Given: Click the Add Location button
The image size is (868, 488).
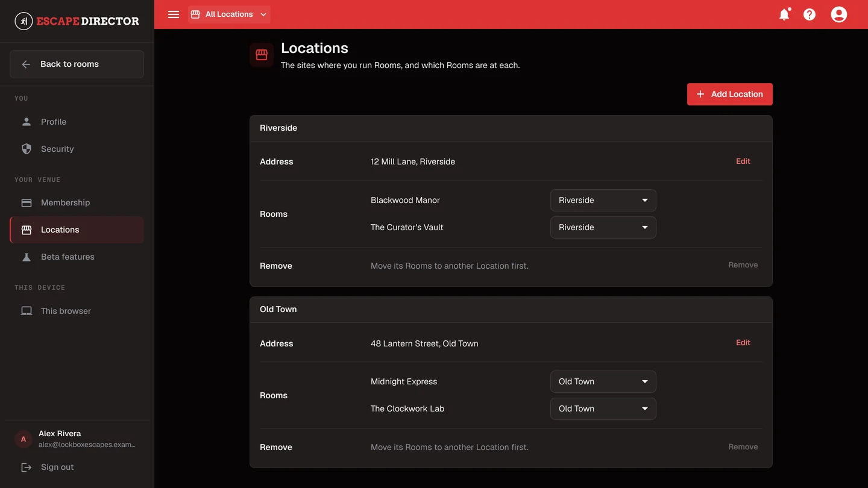Looking at the screenshot, I should (x=729, y=94).
